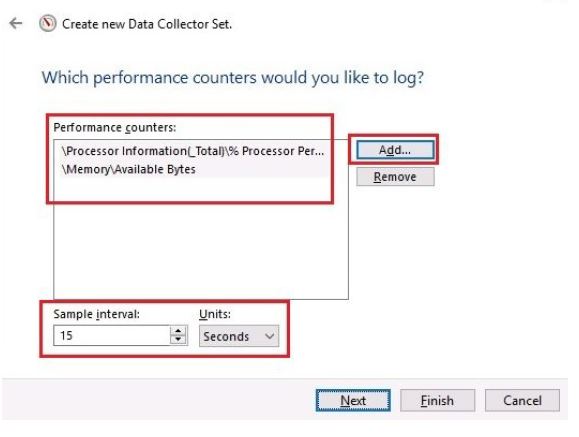Click the Performance Monitor wizard icon
579x437 pixels.
click(x=48, y=24)
